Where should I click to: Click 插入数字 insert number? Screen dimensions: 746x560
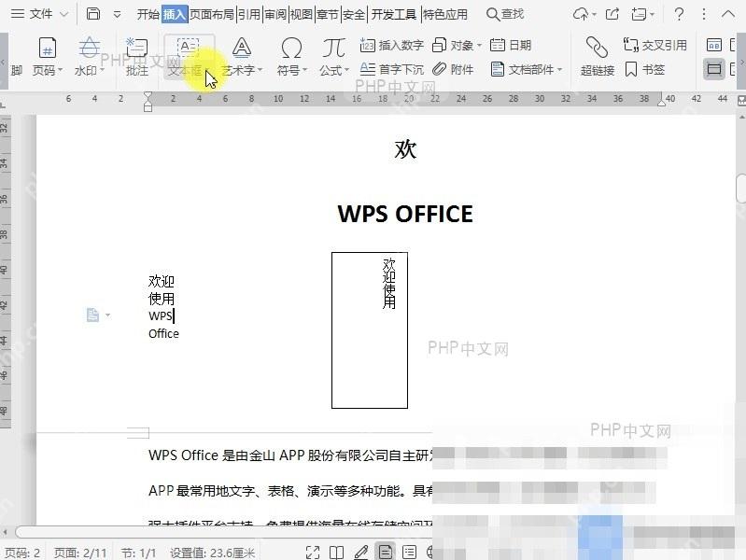(x=391, y=45)
